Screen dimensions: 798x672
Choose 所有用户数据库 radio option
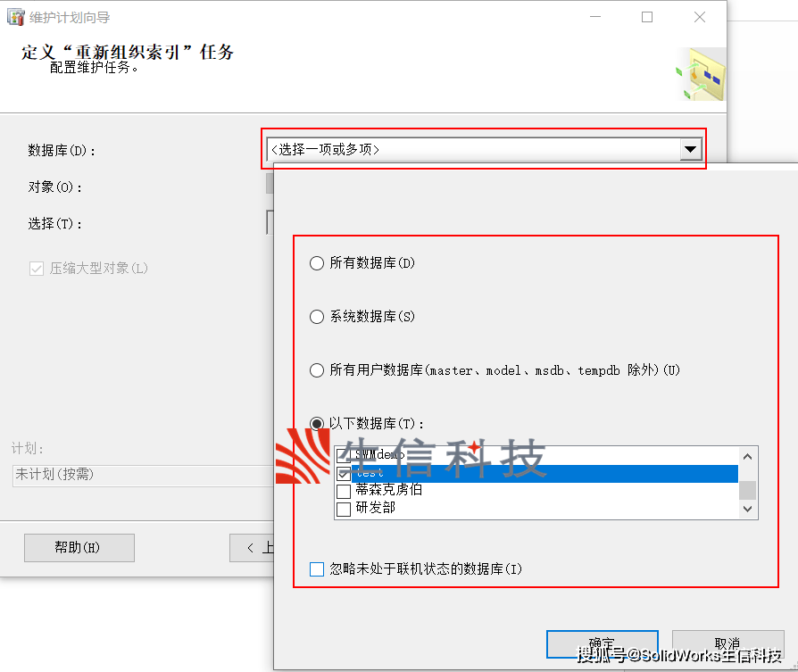click(x=317, y=369)
